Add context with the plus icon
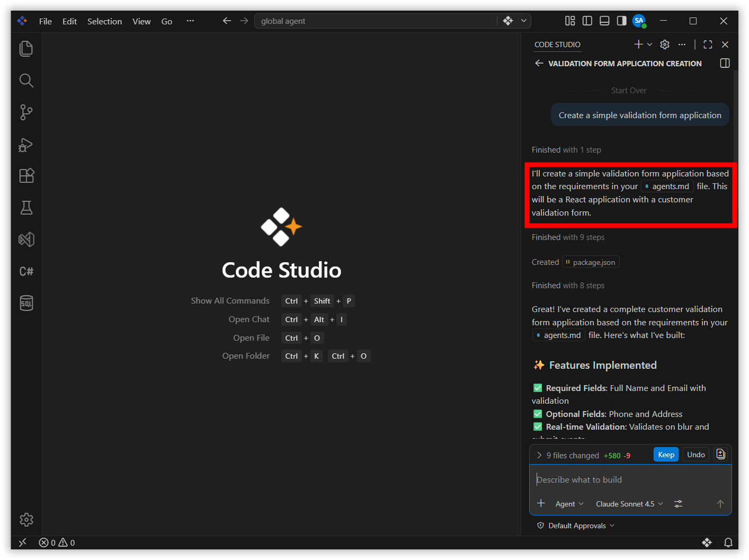This screenshot has width=749, height=560. pos(541,503)
